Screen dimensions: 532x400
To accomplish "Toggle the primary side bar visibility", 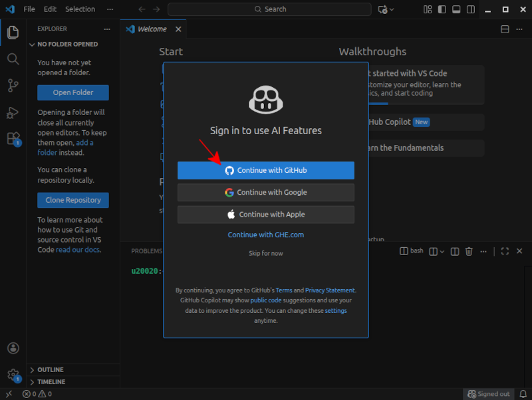I will tap(442, 9).
